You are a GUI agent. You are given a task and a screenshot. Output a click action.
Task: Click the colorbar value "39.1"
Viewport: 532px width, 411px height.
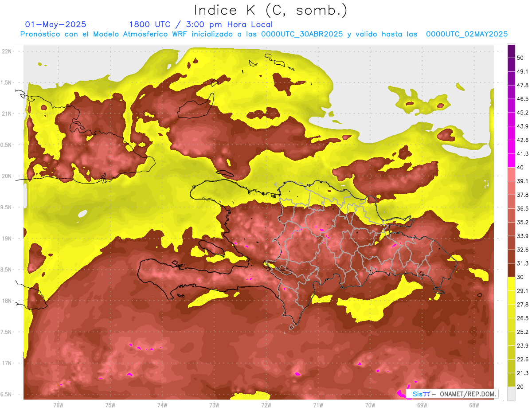523,181
